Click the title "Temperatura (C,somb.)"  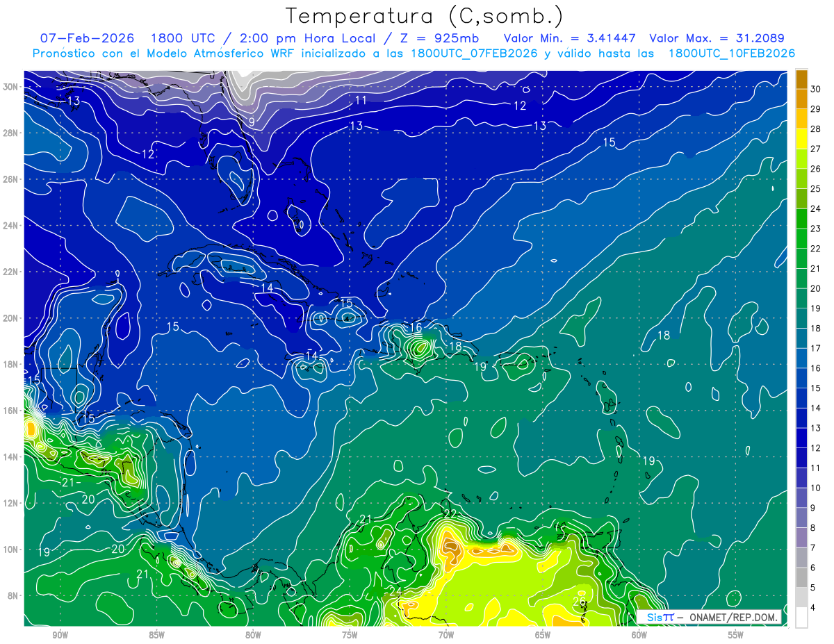425,16
